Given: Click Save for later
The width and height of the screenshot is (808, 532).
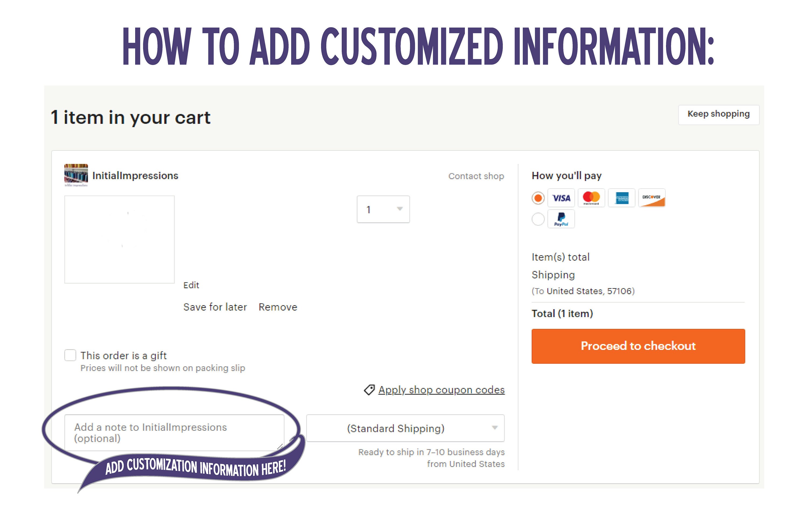Looking at the screenshot, I should [x=215, y=307].
